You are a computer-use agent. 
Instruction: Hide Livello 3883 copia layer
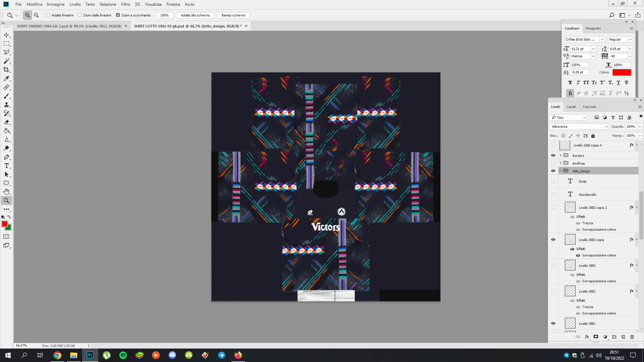click(x=553, y=239)
